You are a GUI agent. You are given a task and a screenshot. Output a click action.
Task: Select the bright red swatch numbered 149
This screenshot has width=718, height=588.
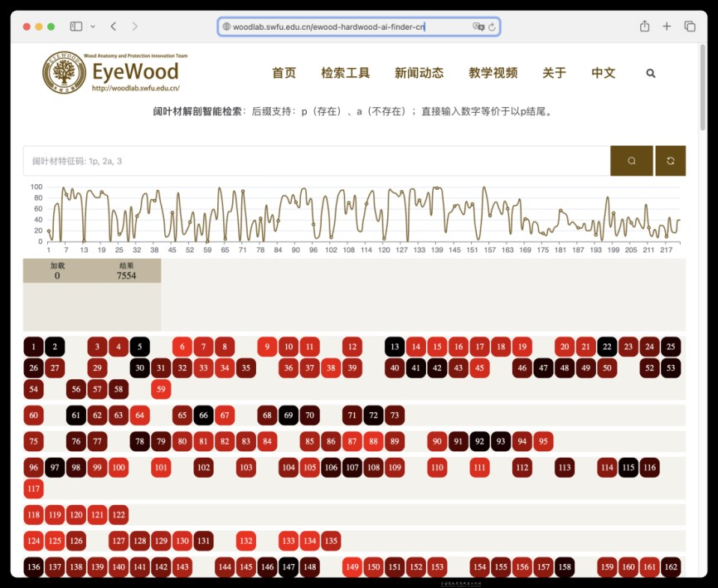point(352,567)
